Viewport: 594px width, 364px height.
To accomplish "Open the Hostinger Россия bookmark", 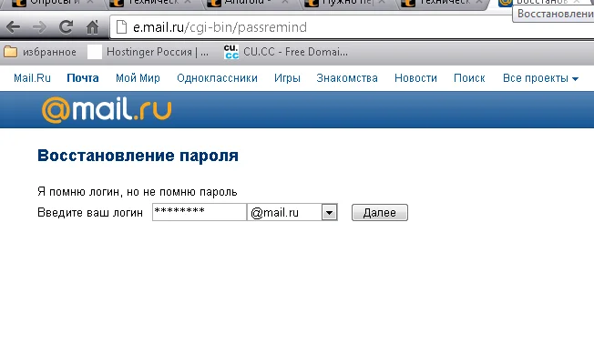I will [x=148, y=52].
